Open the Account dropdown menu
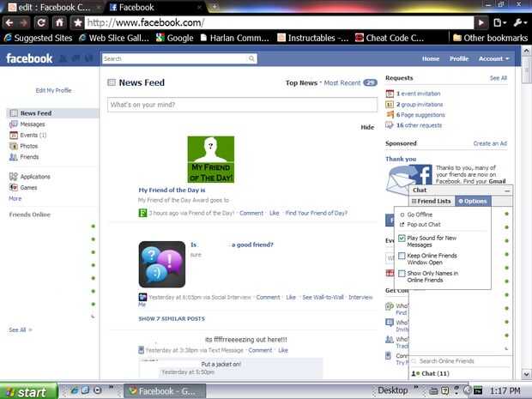532x399 pixels. click(x=493, y=58)
